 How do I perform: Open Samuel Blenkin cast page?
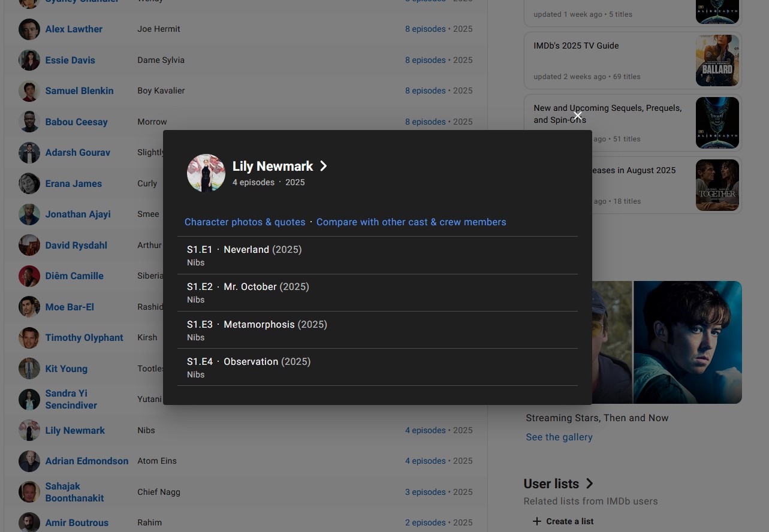pyautogui.click(x=79, y=90)
